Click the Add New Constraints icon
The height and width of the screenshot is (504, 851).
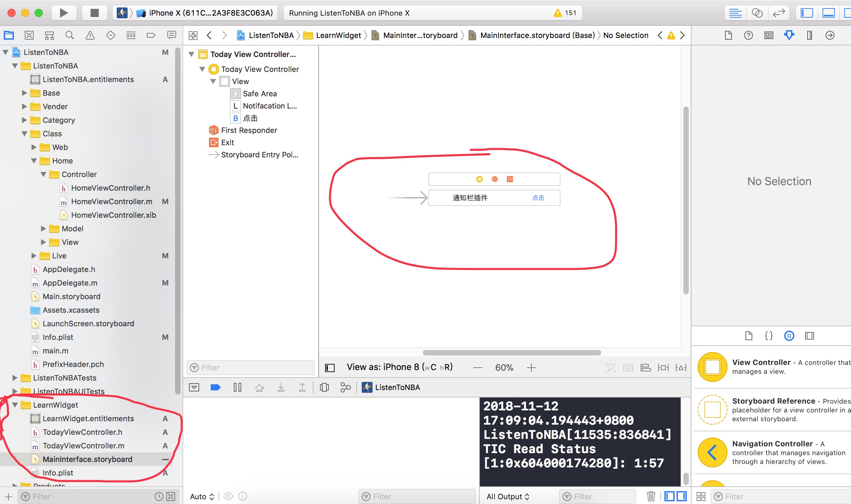pyautogui.click(x=663, y=367)
